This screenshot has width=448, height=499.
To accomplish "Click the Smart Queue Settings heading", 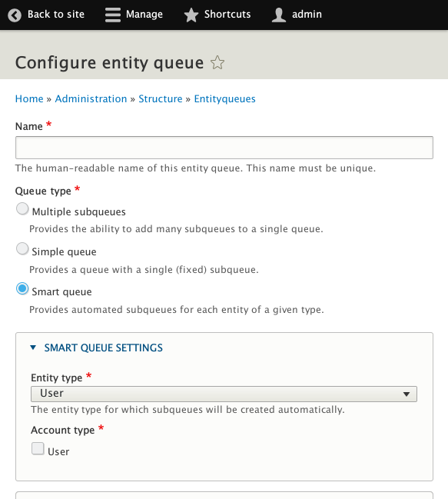I will coord(103,348).
